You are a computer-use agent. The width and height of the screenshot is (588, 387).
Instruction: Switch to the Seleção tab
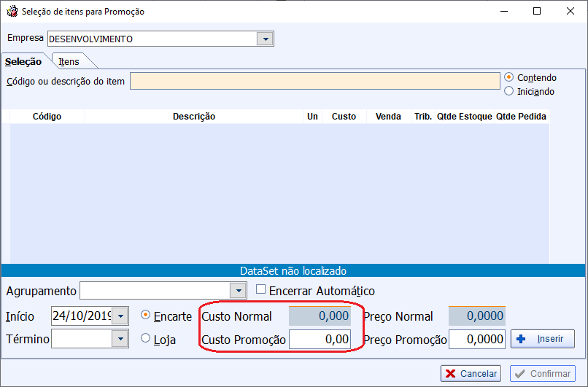click(24, 62)
